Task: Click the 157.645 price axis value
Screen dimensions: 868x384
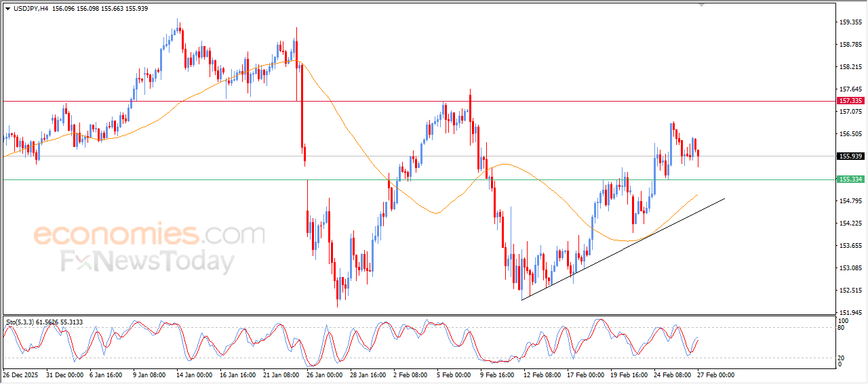Action: coord(850,89)
